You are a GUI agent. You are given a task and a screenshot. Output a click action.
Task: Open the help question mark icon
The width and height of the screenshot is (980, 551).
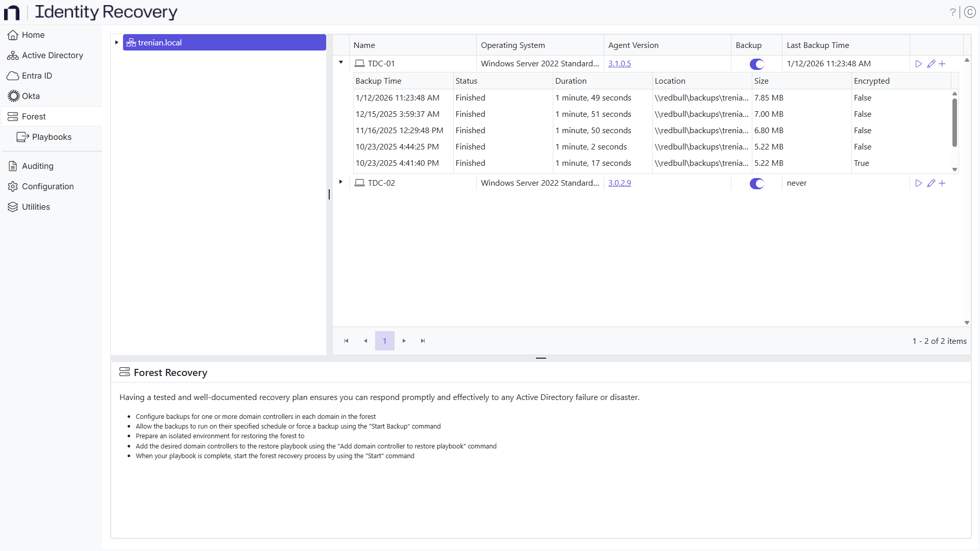(953, 12)
